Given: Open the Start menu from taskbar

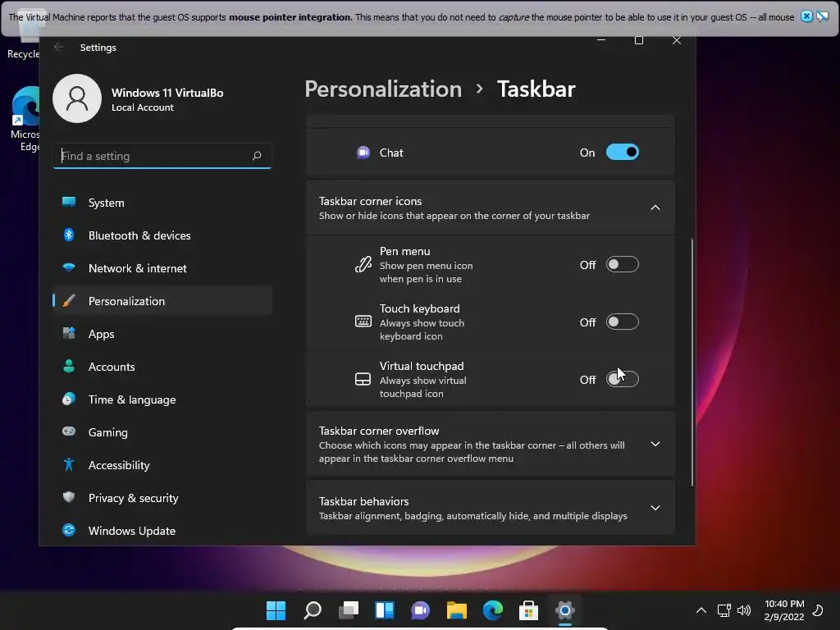Looking at the screenshot, I should point(276,610).
